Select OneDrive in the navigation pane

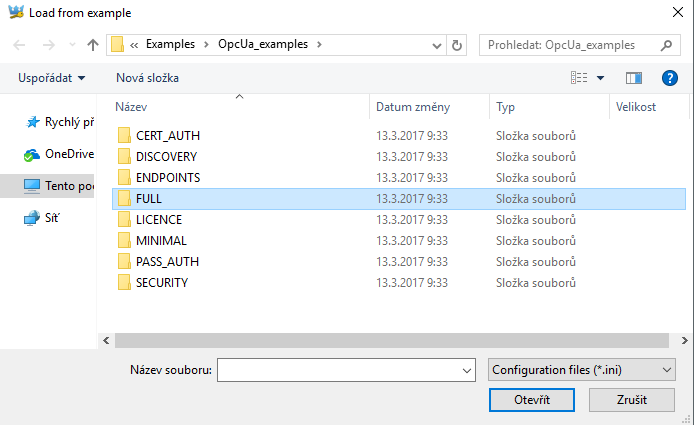[68, 154]
